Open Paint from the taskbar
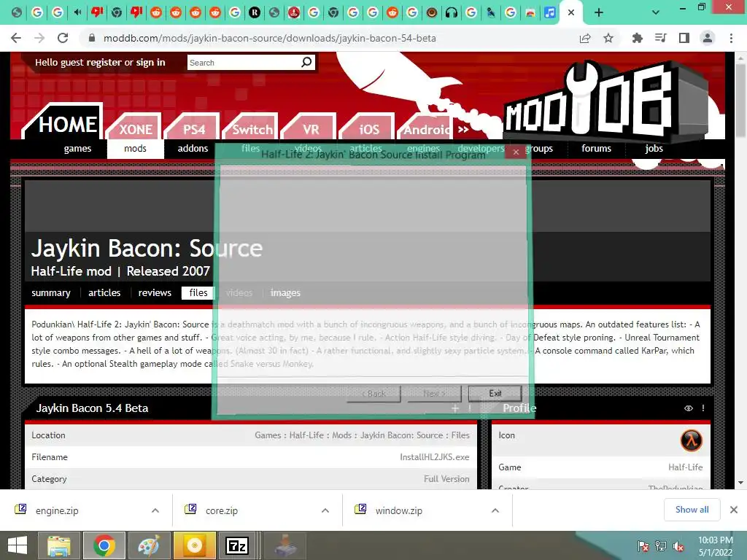Screen dimensions: 747x560 pos(149,545)
